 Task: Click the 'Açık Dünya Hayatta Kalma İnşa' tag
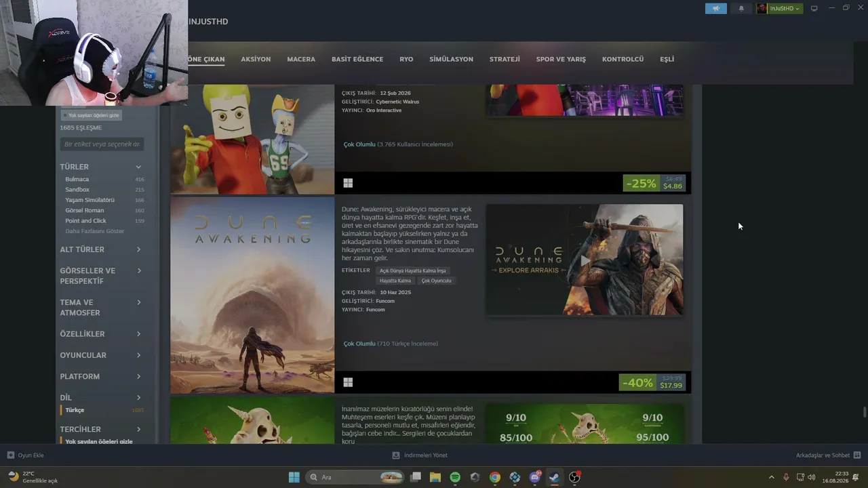pos(413,270)
